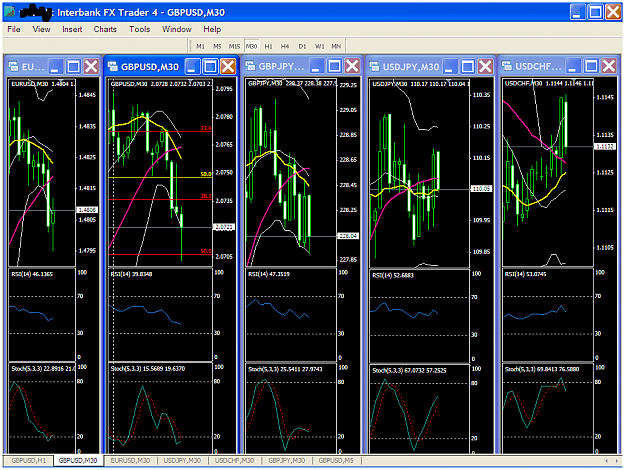Click the RSI(14) 46.1365 label in EURUSD
This screenshot has width=625, height=470.
pos(32,274)
